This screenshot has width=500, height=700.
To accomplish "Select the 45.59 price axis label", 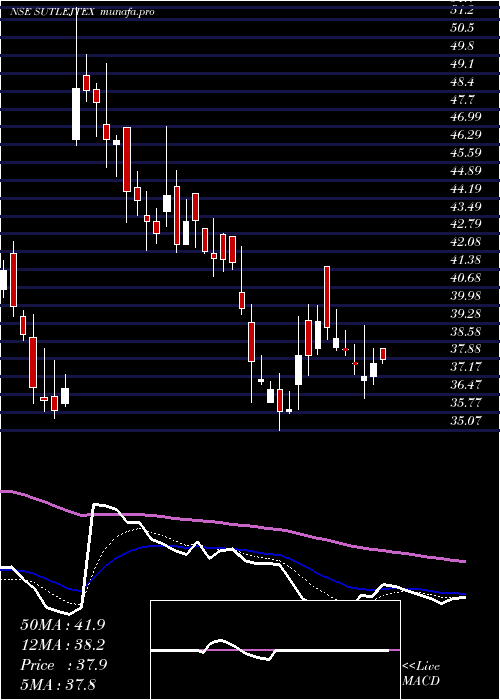I will pyautogui.click(x=466, y=153).
